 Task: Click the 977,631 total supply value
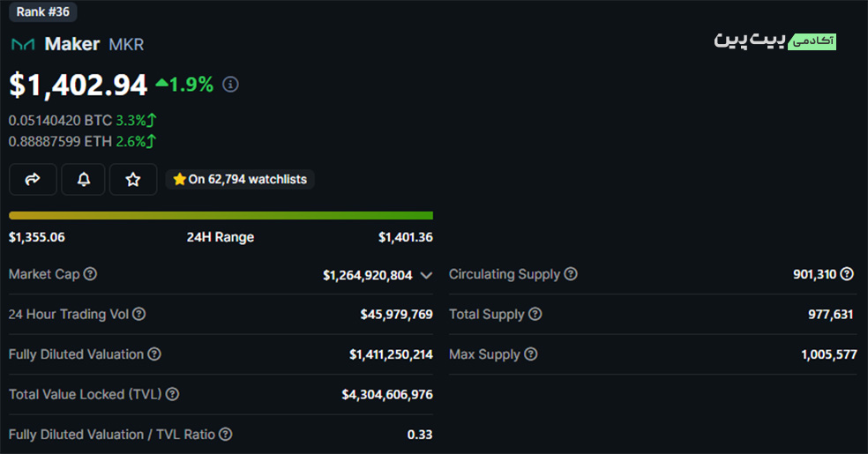(830, 314)
